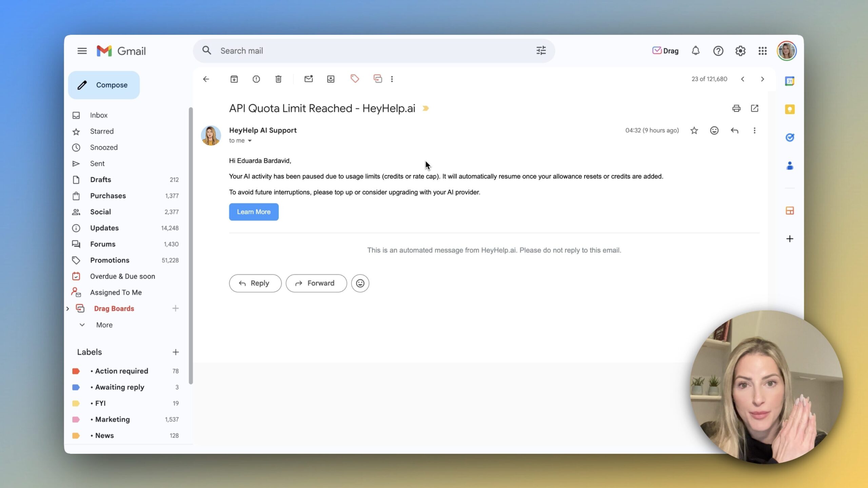The image size is (868, 488).
Task: Click inside the Search mail field
Action: click(x=339, y=50)
